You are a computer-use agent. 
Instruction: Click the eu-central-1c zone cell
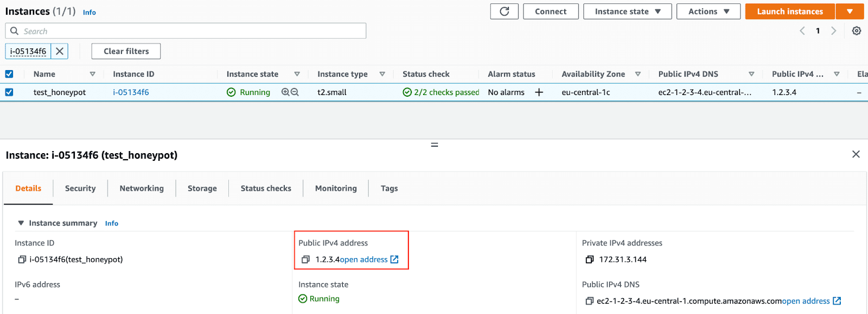coord(586,92)
